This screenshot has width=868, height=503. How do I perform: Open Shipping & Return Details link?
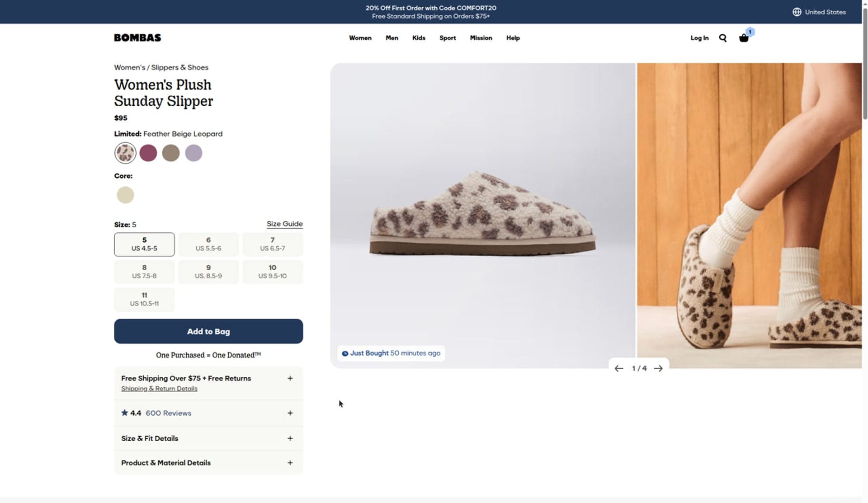pos(159,389)
